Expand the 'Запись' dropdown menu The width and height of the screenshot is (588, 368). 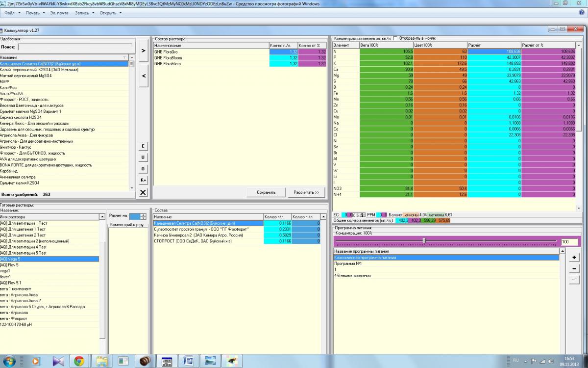[x=84, y=13]
